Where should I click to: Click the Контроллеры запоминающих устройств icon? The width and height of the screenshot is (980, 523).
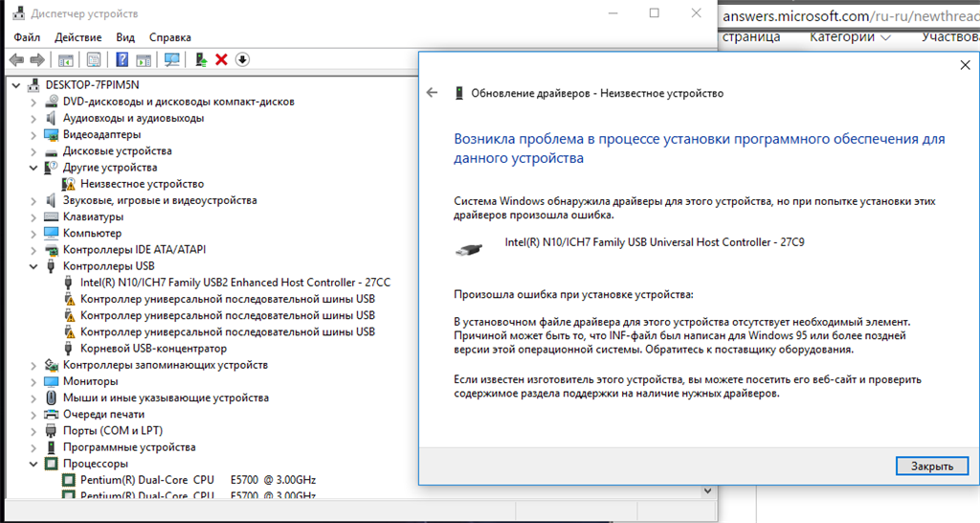click(52, 365)
